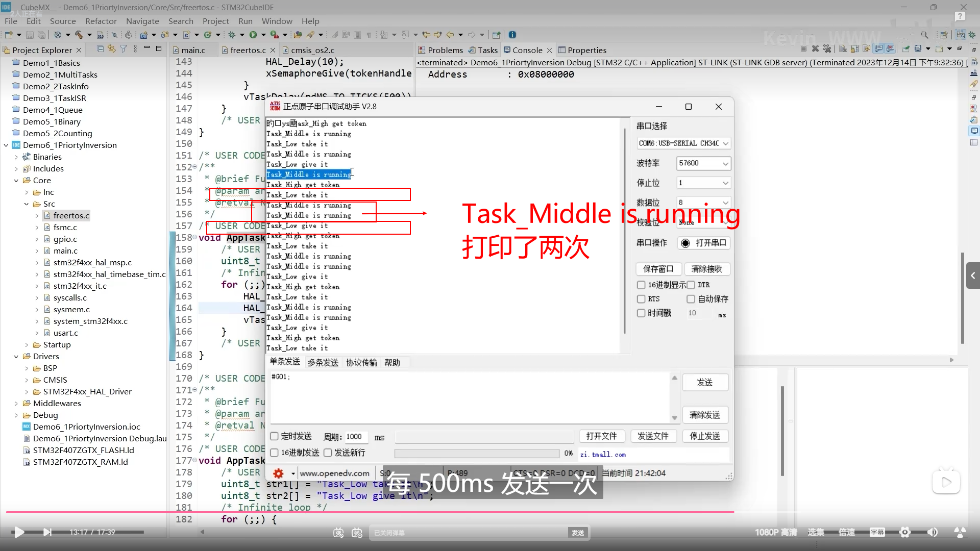Click the video settings gear icon
Viewport: 980px width, 551px height.
pos(905,532)
